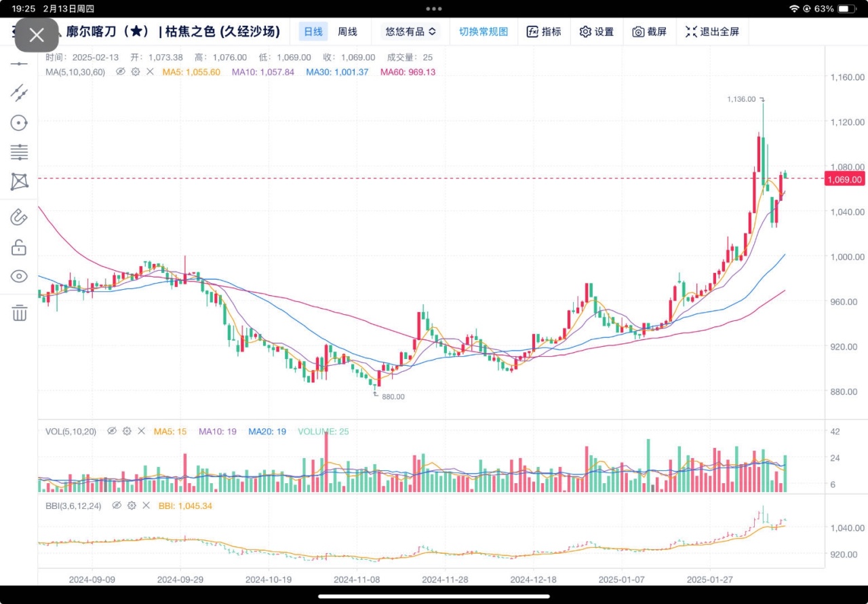868x604 pixels.
Task: Remove the MA(5,10,30,60) indicator
Action: (x=150, y=71)
